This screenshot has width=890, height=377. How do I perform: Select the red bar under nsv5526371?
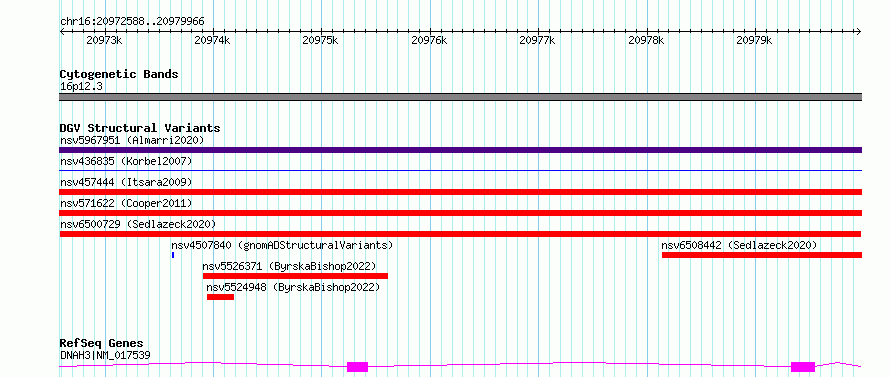tap(295, 276)
